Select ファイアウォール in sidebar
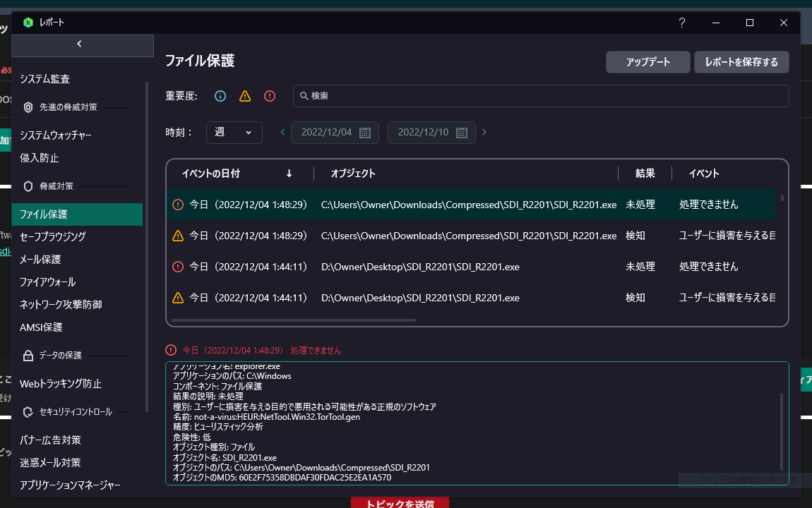This screenshot has width=812, height=508. click(47, 282)
